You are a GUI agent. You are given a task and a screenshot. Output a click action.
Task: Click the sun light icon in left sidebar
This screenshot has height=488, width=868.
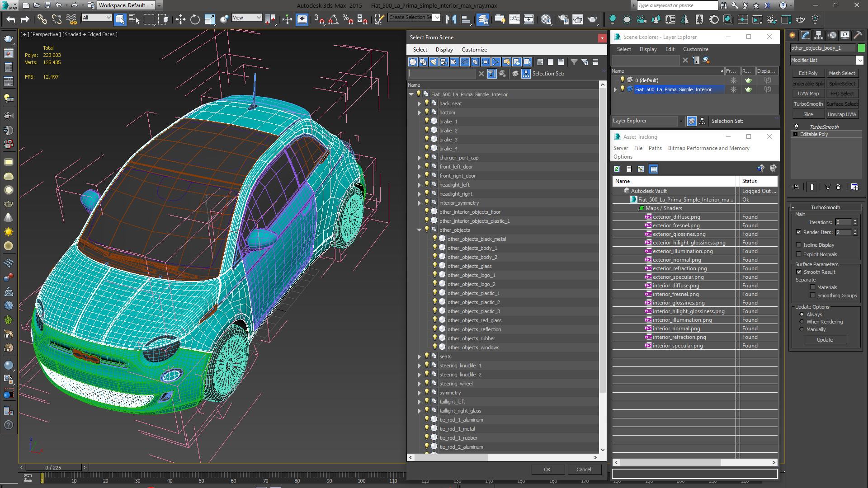8,232
